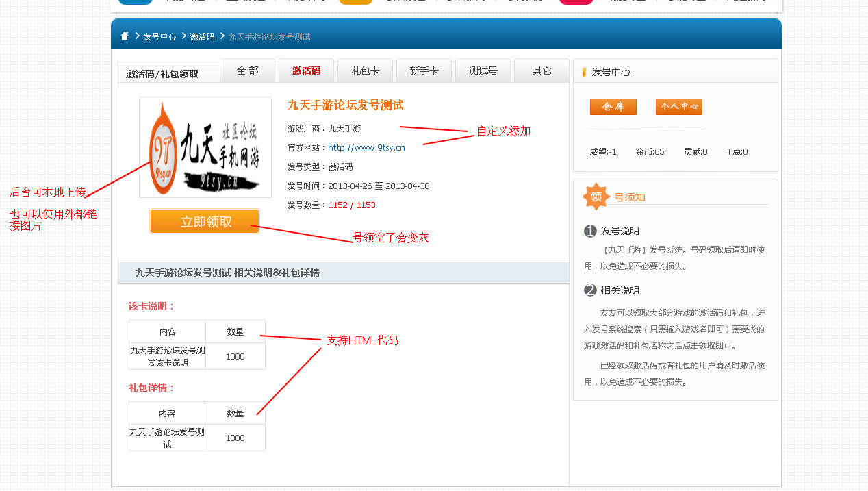Click 发号类型：激活码 text

tap(320, 167)
